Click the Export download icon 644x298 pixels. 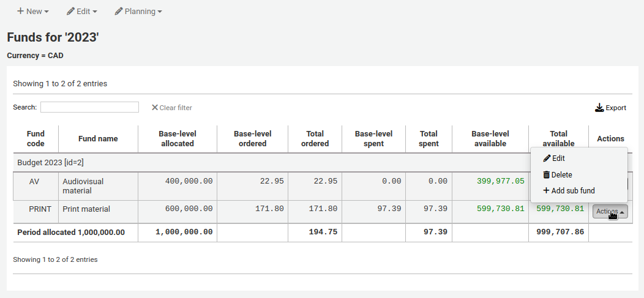[599, 108]
